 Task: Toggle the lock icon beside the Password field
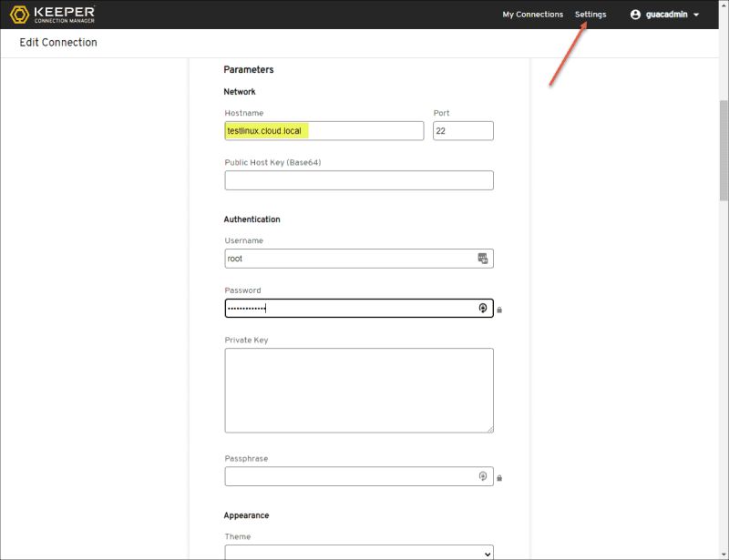tap(500, 308)
